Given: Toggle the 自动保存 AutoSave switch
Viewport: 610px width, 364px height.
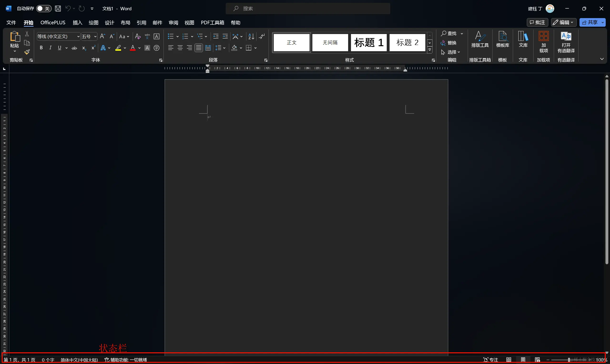Looking at the screenshot, I should coord(44,9).
